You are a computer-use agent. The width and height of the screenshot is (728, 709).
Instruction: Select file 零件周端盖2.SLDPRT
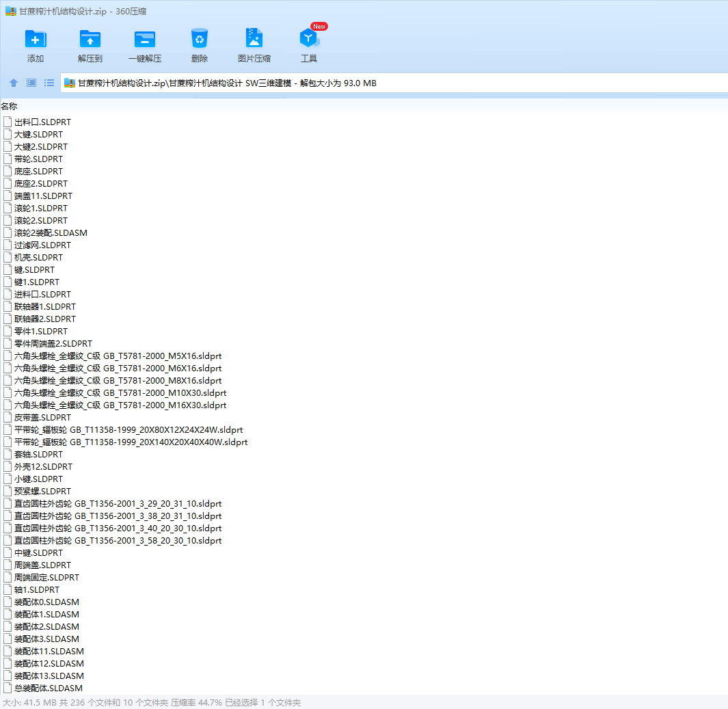(x=53, y=344)
